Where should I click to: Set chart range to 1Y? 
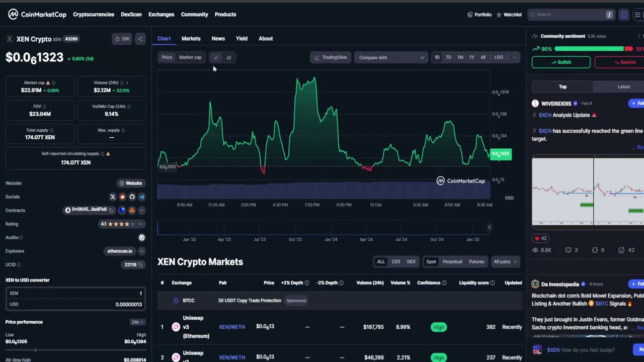point(471,57)
